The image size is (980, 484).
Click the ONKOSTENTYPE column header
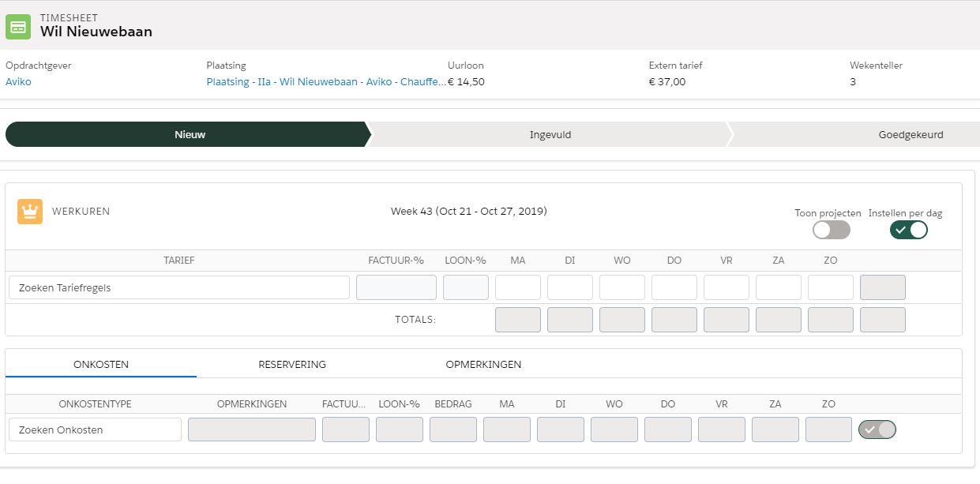[x=95, y=404]
